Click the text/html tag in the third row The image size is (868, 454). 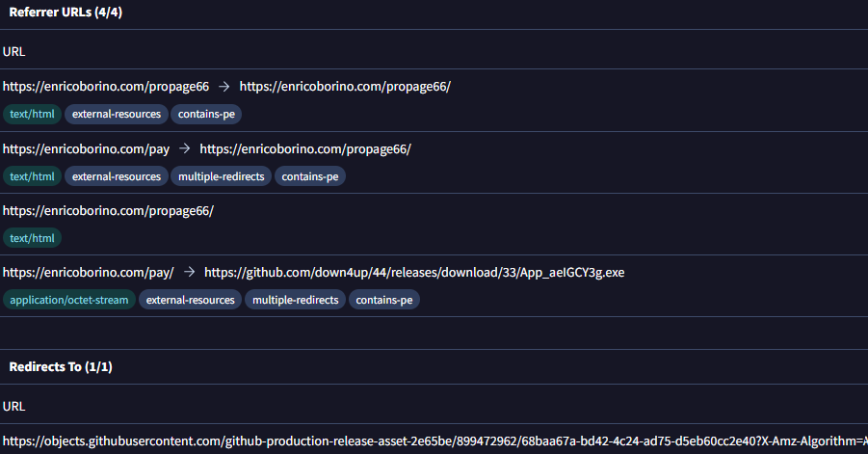coord(32,237)
